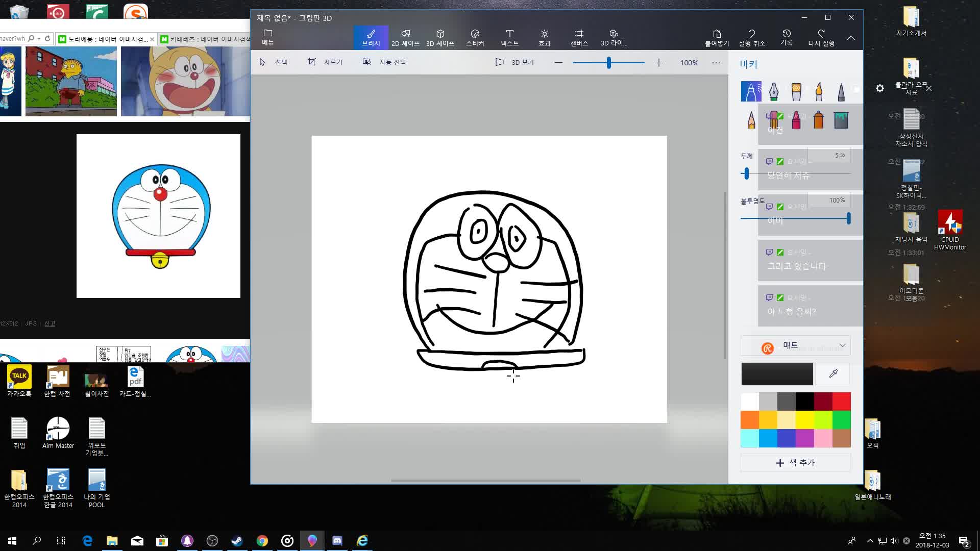Open the CPUID HWMonitor desktop shortcut
The height and width of the screenshot is (551, 980).
(x=950, y=230)
